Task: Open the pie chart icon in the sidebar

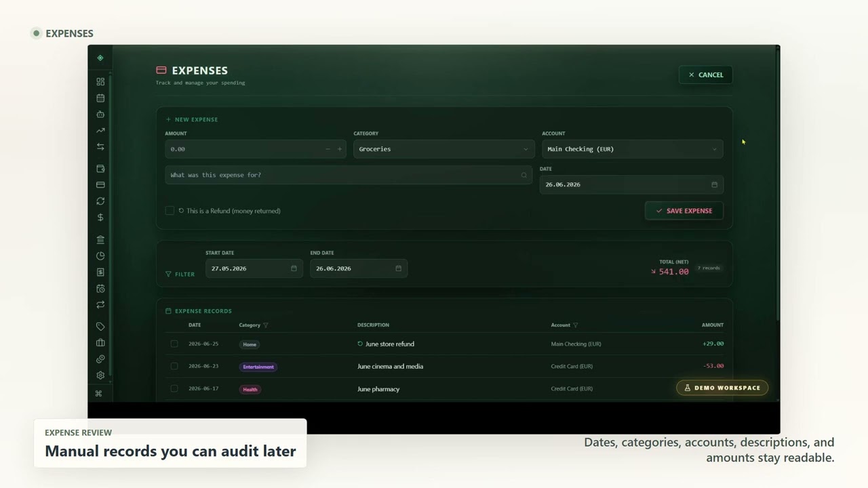Action: (x=100, y=256)
